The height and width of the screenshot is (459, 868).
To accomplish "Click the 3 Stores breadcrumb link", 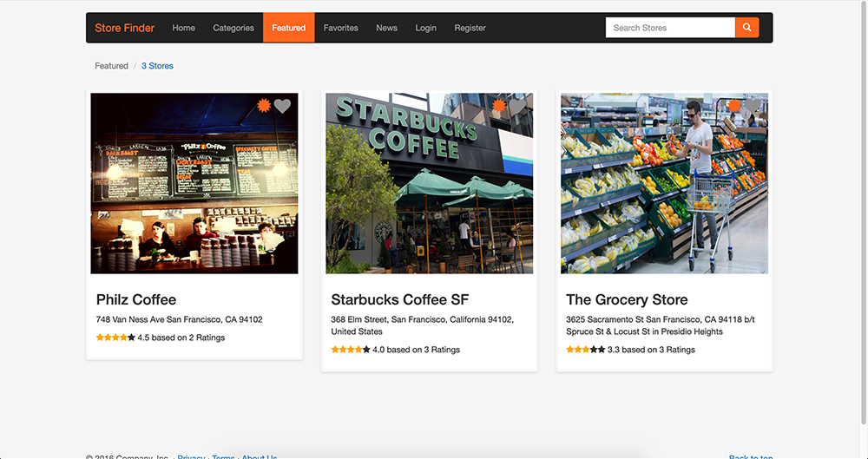I will [x=157, y=66].
